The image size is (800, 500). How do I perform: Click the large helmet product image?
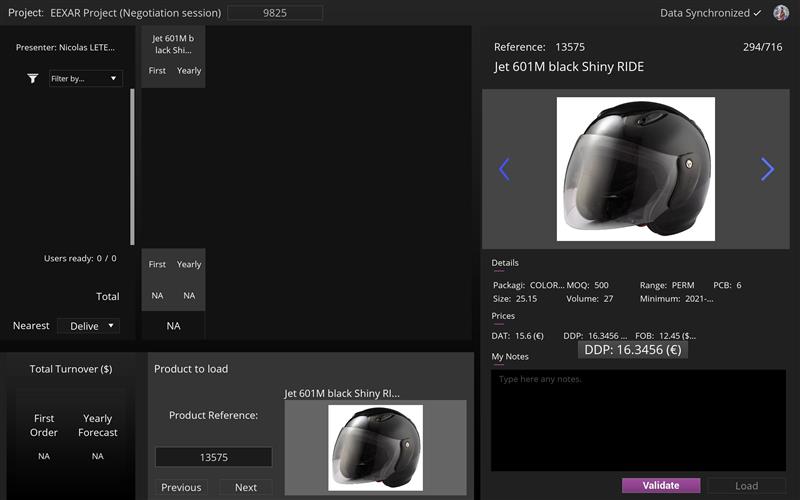pos(636,169)
